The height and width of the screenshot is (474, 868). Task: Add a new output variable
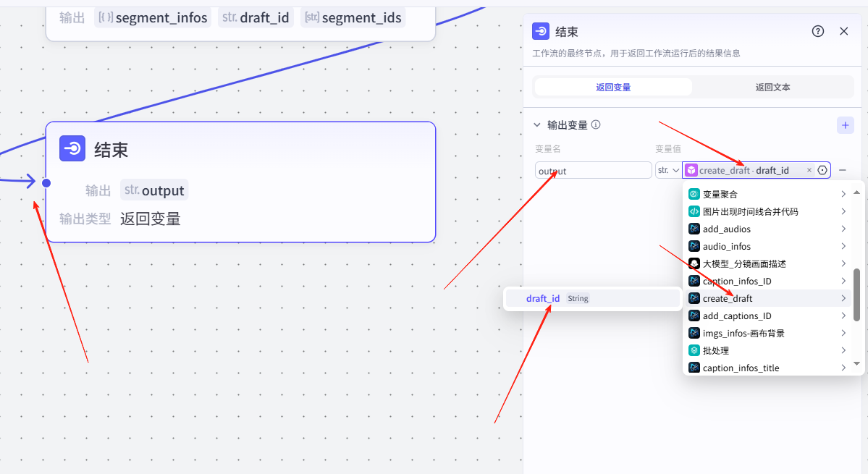pos(845,125)
